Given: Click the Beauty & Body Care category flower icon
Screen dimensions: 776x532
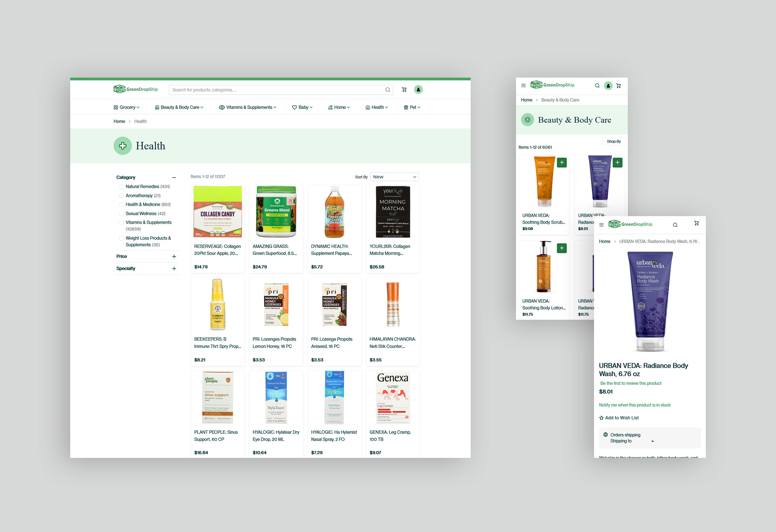Looking at the screenshot, I should click(527, 120).
